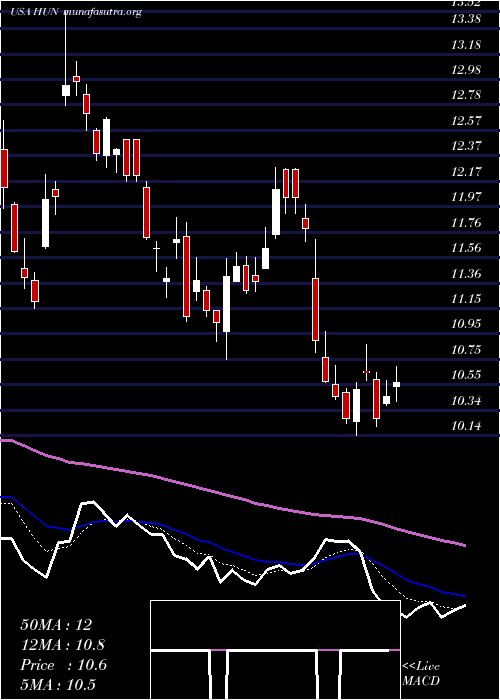Click inside the Live MACD indicator box

point(275,650)
